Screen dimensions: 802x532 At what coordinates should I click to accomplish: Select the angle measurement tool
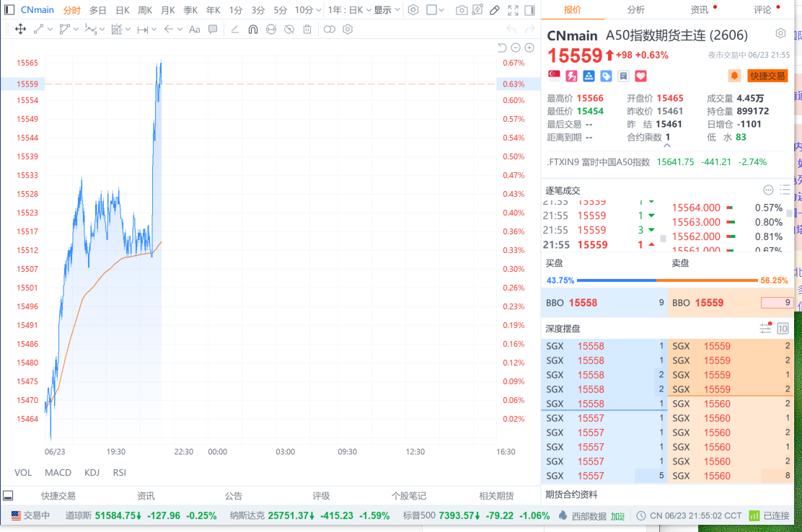click(x=235, y=29)
